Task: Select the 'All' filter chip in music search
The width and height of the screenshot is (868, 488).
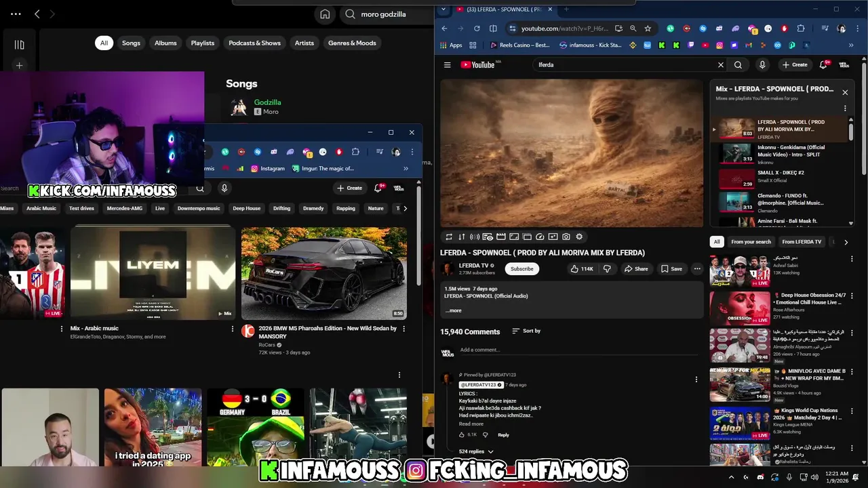Action: click(104, 43)
